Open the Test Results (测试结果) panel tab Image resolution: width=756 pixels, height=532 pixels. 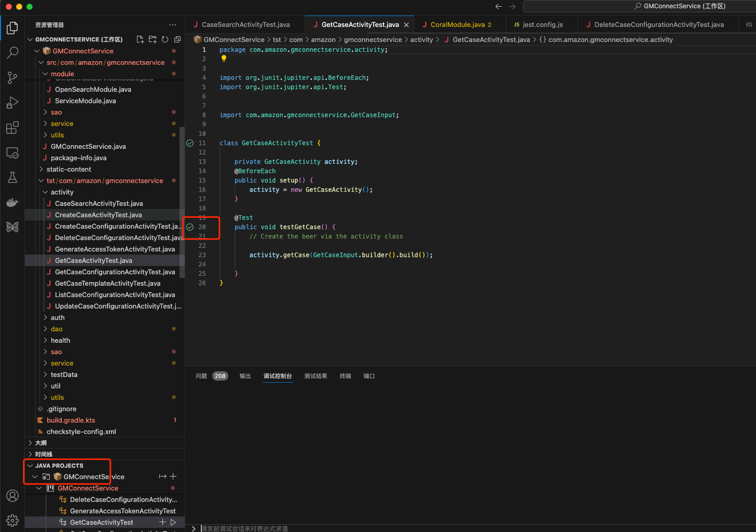pos(315,376)
